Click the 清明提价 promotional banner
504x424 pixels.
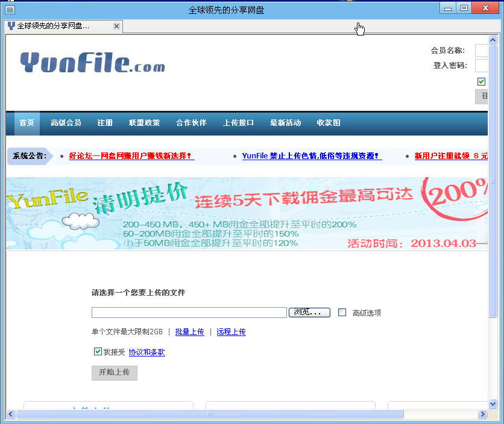point(241,213)
